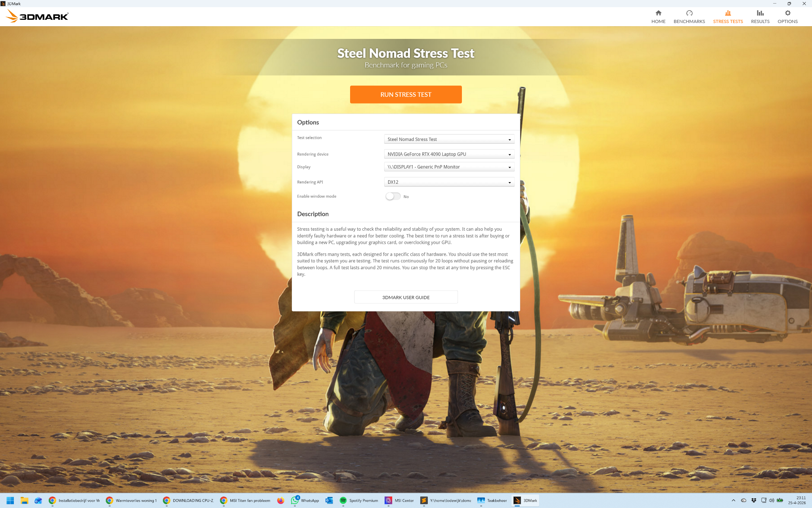Open the Outlook (new) mail icon in taskbar

coord(38,500)
